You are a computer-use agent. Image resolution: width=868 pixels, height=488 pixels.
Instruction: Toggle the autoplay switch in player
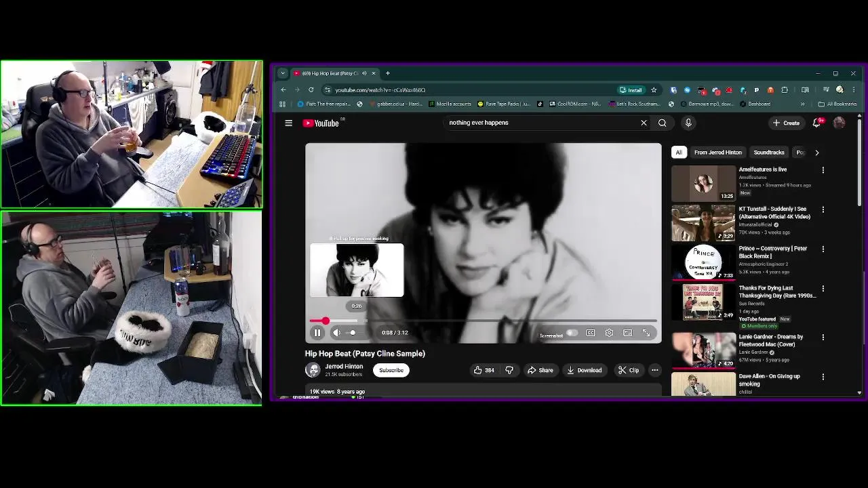click(572, 333)
